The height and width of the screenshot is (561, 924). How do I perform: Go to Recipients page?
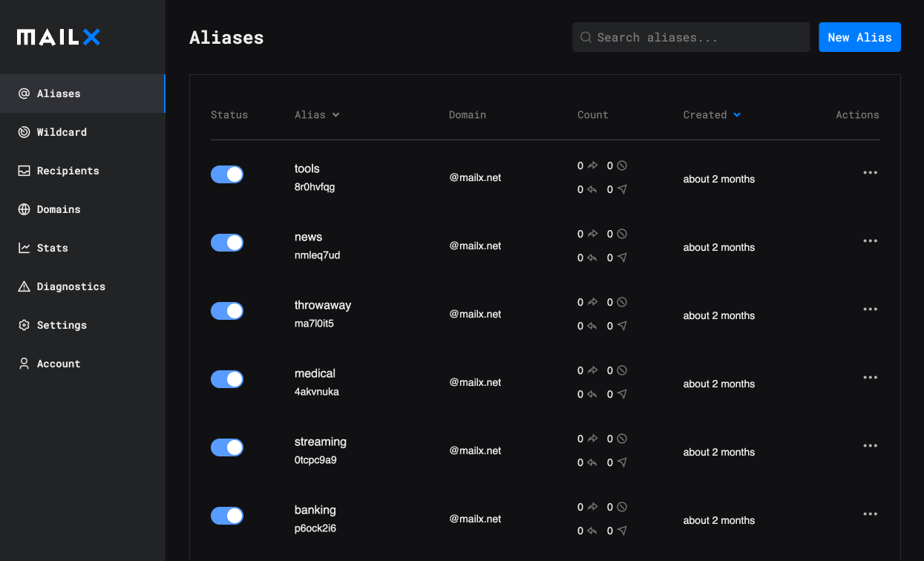(82, 171)
